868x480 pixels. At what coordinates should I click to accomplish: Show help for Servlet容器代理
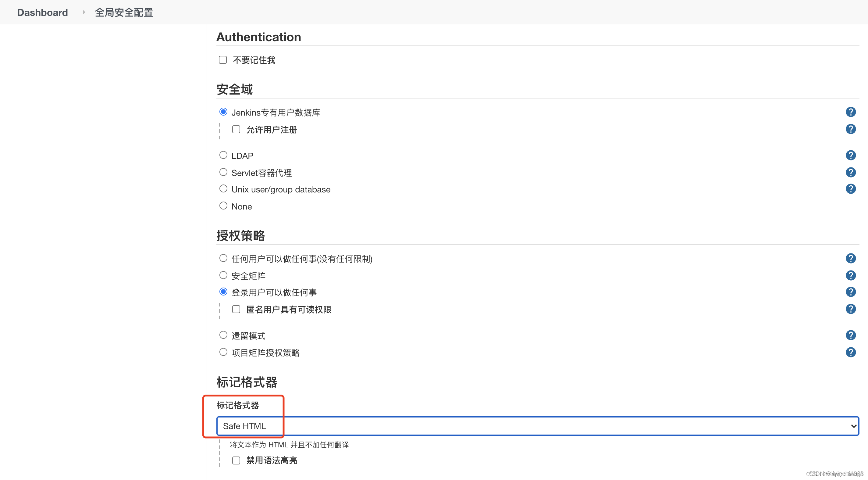point(851,173)
